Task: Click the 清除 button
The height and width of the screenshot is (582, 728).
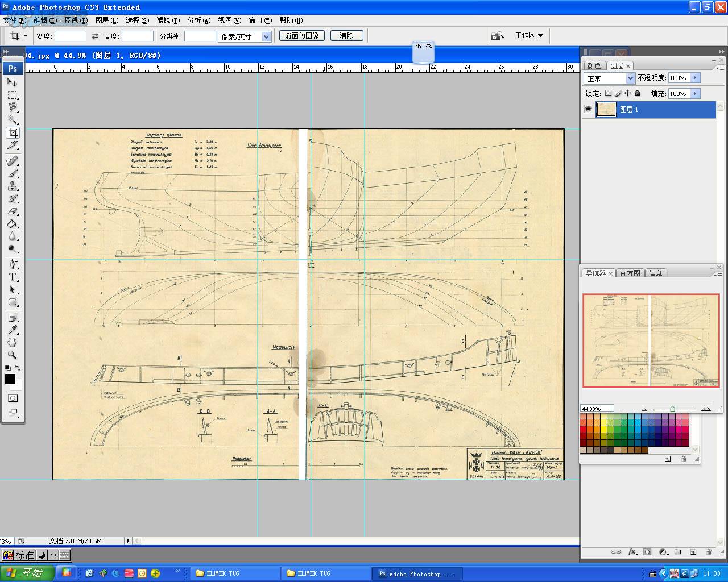Action: [x=346, y=36]
